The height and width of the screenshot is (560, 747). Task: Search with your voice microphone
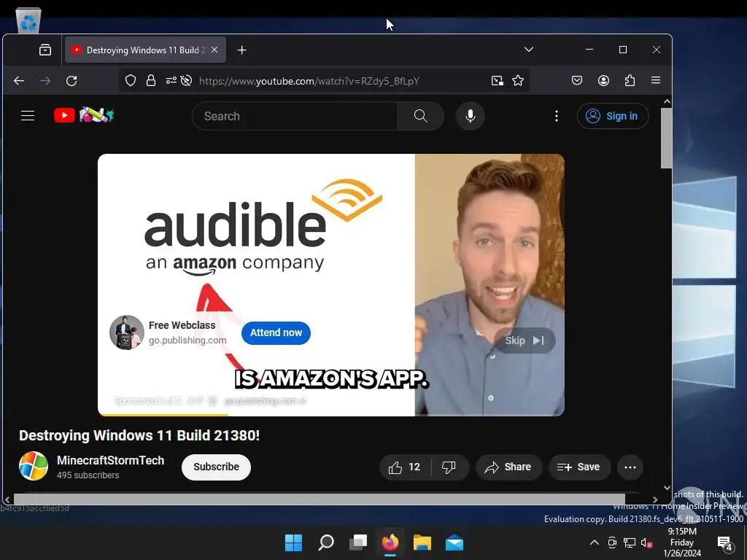pos(471,116)
